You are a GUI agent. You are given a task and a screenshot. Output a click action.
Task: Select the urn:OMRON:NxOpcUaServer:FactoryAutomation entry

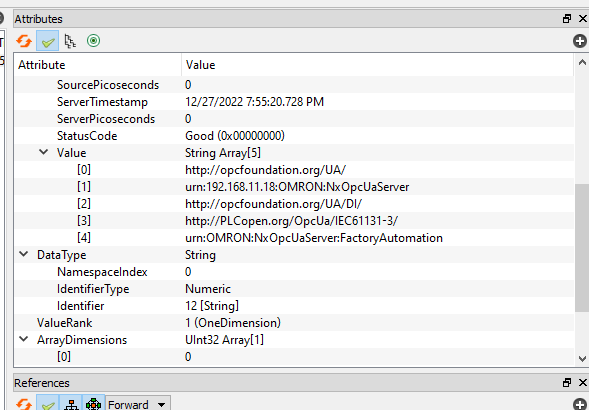314,238
